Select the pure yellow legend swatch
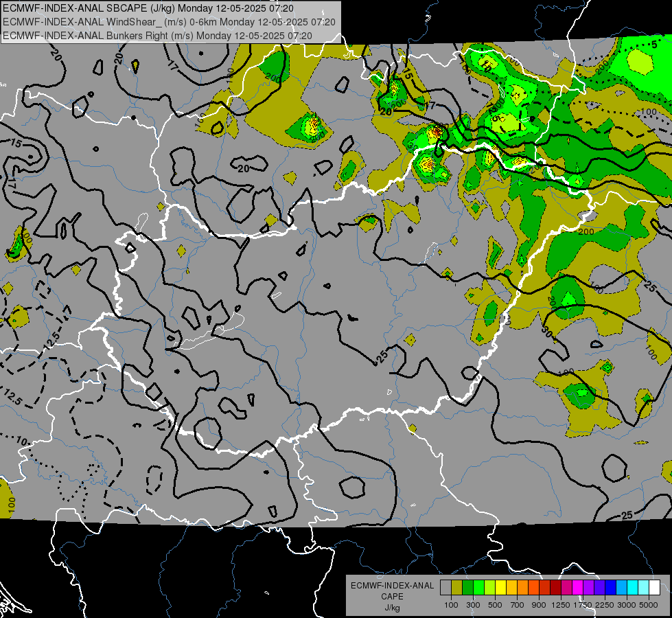 (500, 587)
